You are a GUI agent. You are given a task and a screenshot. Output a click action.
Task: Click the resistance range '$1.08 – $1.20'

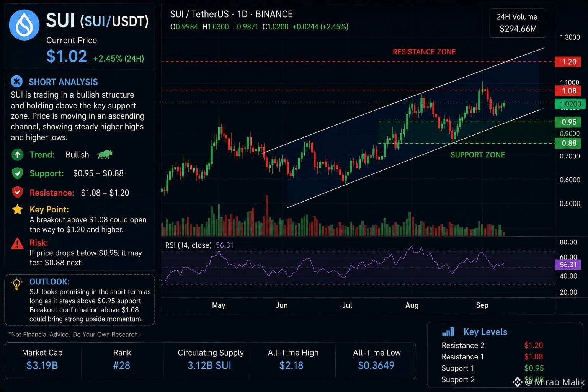point(105,193)
